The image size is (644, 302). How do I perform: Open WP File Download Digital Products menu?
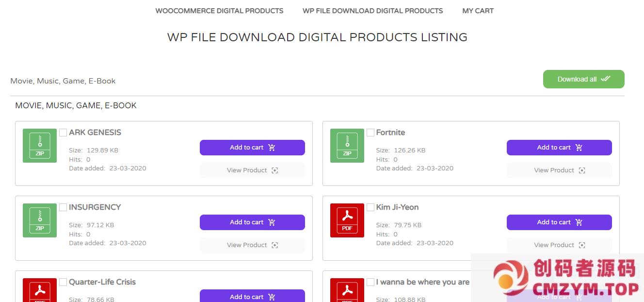pyautogui.click(x=372, y=11)
